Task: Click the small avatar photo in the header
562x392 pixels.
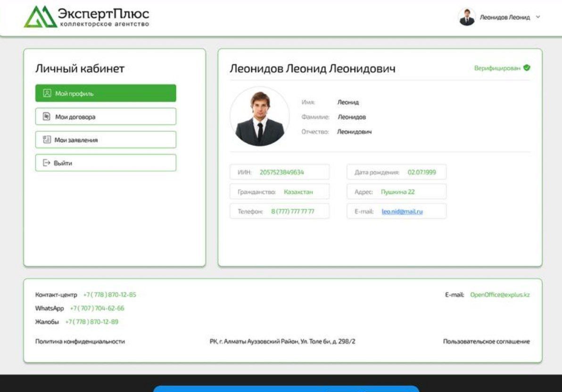Action: tap(466, 17)
